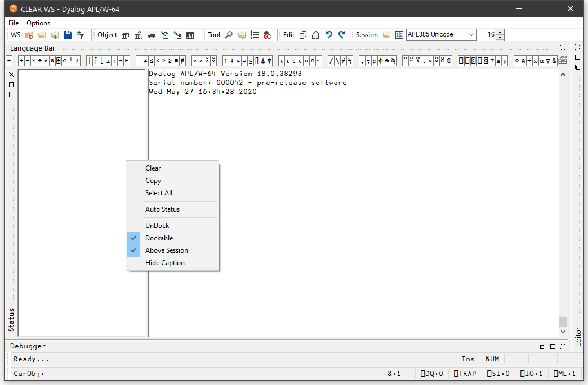Click the Session log folder icon
The height and width of the screenshot is (385, 588).
click(x=386, y=35)
